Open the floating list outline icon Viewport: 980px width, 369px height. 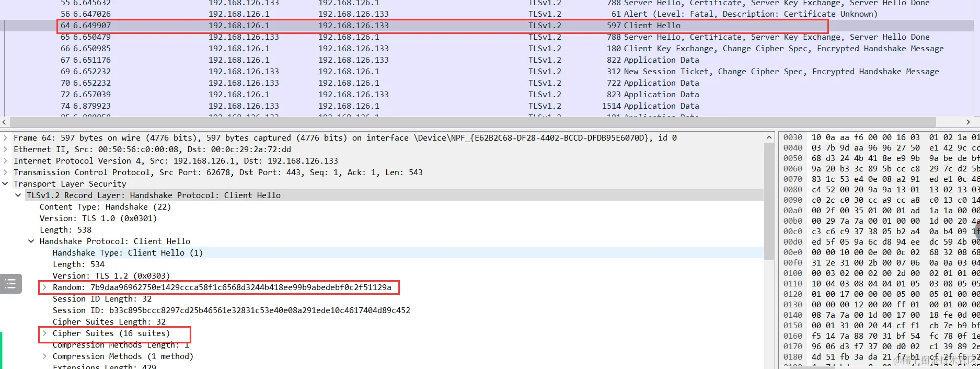point(10,284)
